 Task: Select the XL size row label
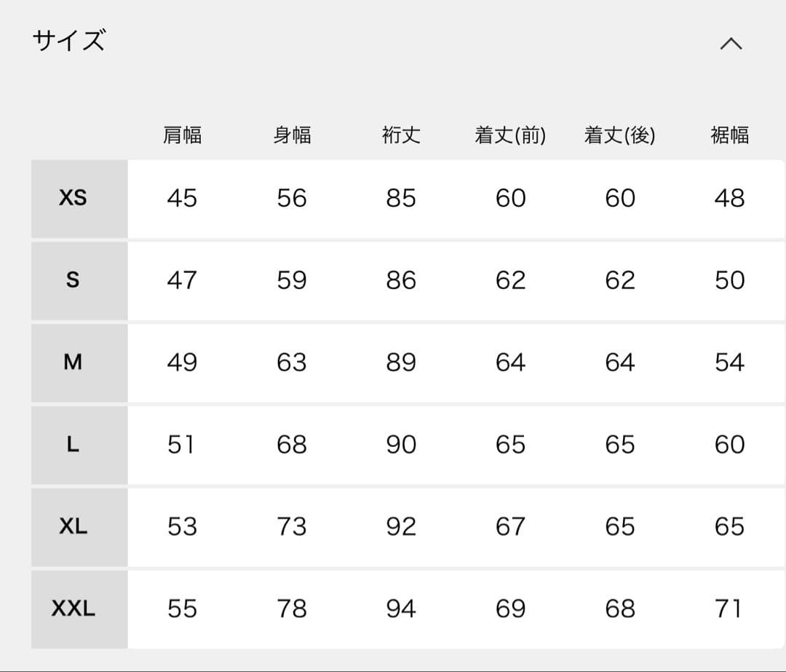(x=71, y=526)
